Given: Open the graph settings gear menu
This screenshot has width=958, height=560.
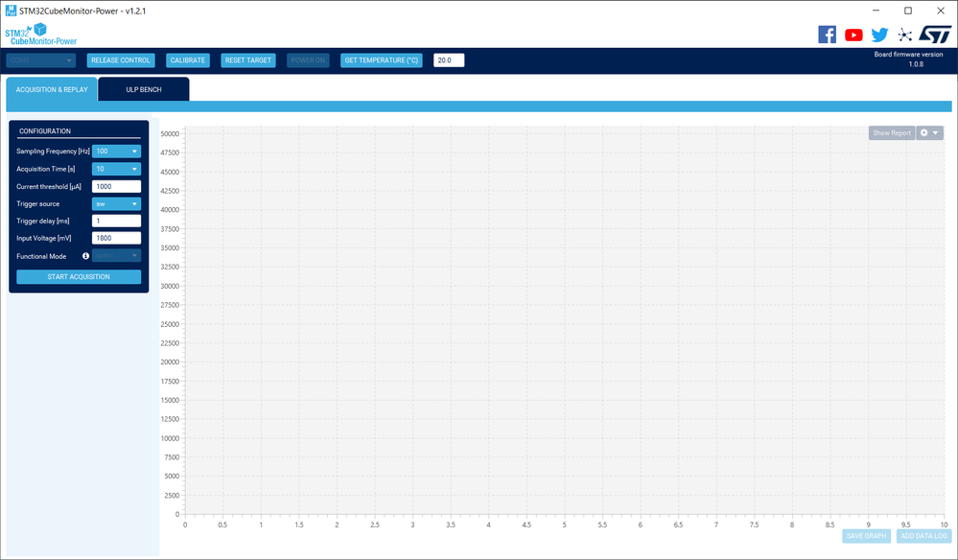Looking at the screenshot, I should (x=929, y=132).
